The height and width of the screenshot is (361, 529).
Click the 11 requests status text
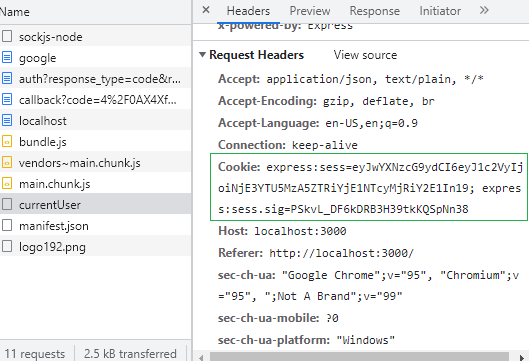(34, 354)
